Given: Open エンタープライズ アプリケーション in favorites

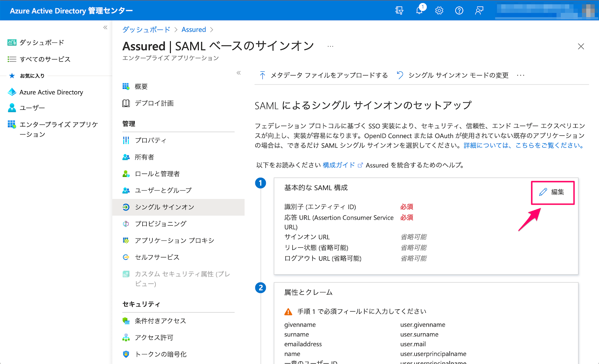Looking at the screenshot, I should [x=53, y=129].
